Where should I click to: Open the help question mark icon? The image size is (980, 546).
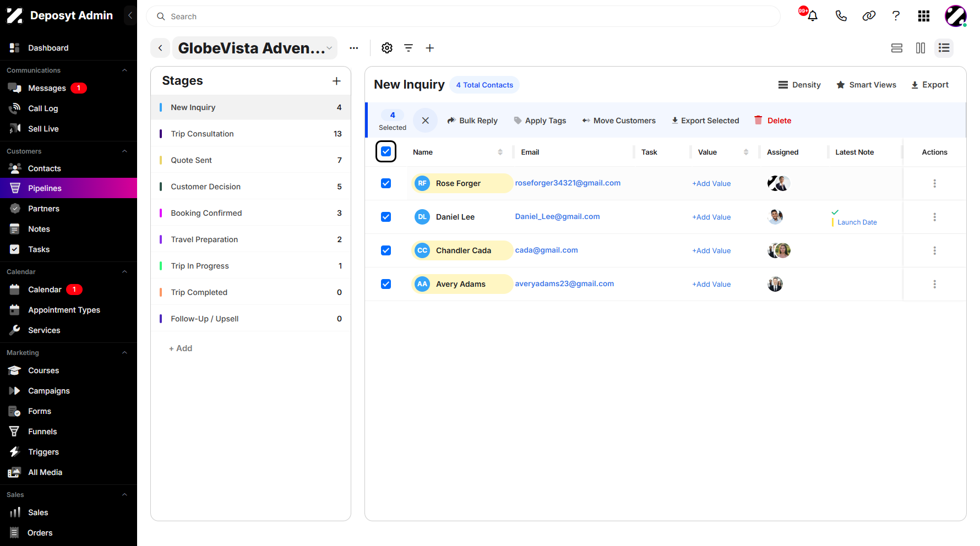(x=896, y=16)
